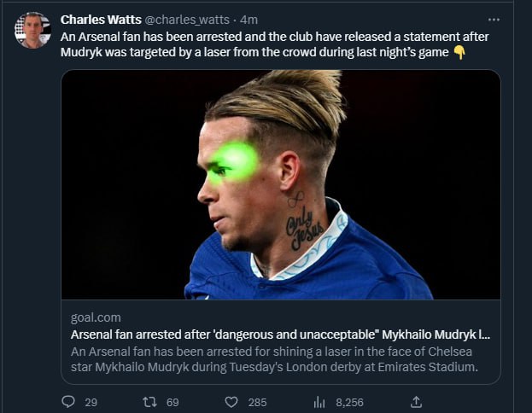Open the three-dot more options menu
The width and height of the screenshot is (532, 413).
494,20
